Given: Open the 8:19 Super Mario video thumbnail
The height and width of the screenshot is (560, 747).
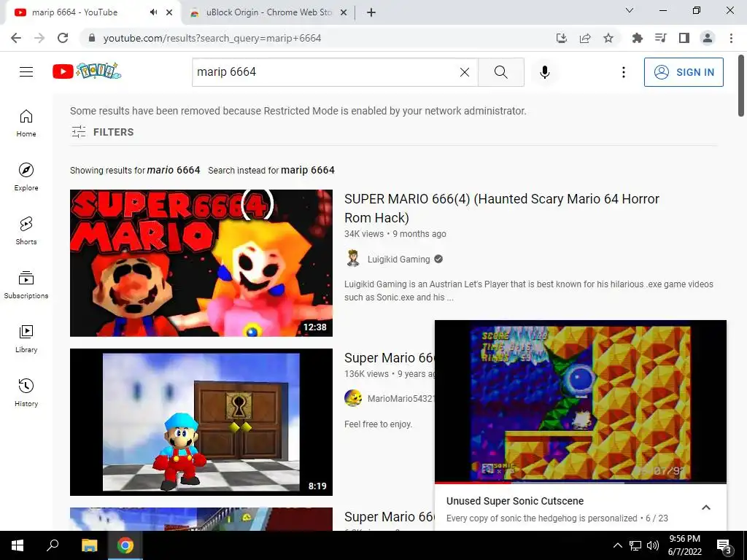Looking at the screenshot, I should (x=201, y=422).
